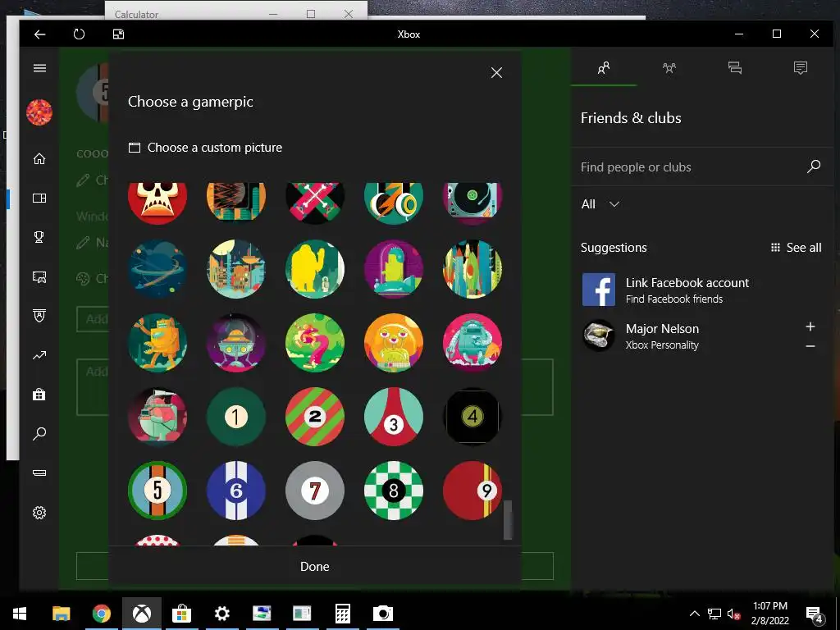Open Trending arrow icon in sidebar

click(39, 355)
